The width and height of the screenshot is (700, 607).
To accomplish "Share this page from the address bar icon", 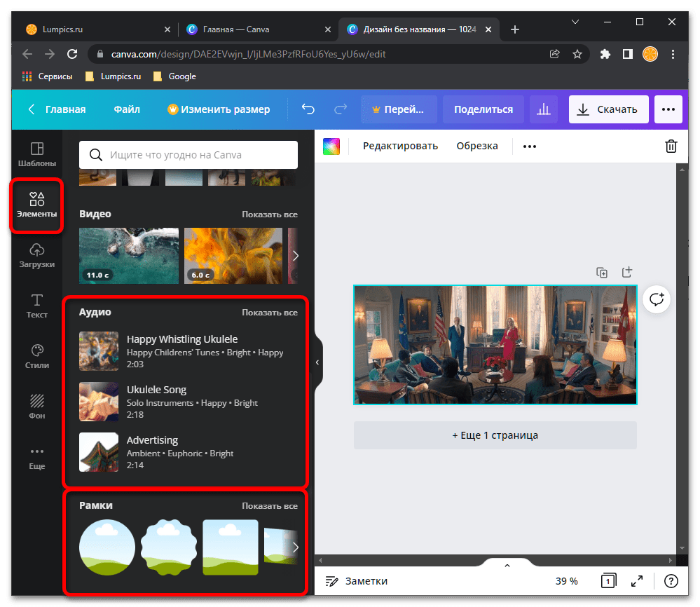I will [x=554, y=54].
